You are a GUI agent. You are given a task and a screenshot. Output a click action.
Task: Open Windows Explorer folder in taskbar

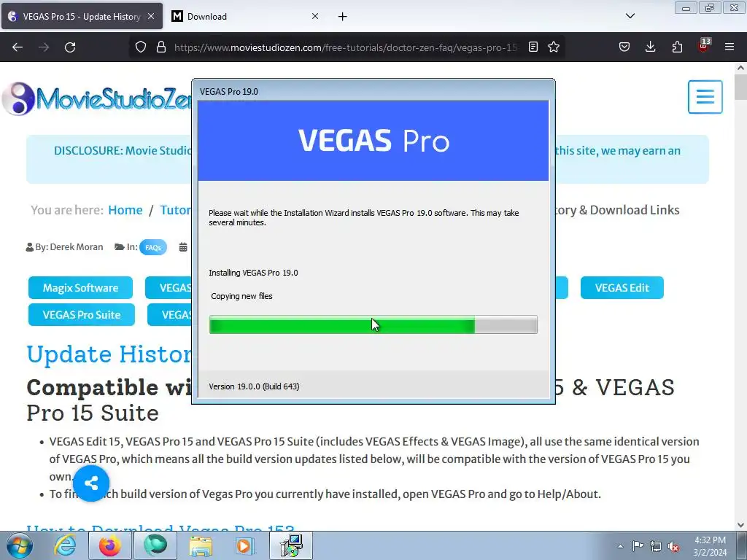[201, 545]
